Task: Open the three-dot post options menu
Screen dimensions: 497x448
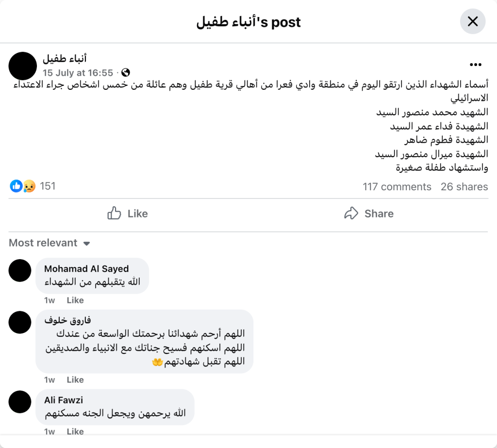Action: point(475,65)
